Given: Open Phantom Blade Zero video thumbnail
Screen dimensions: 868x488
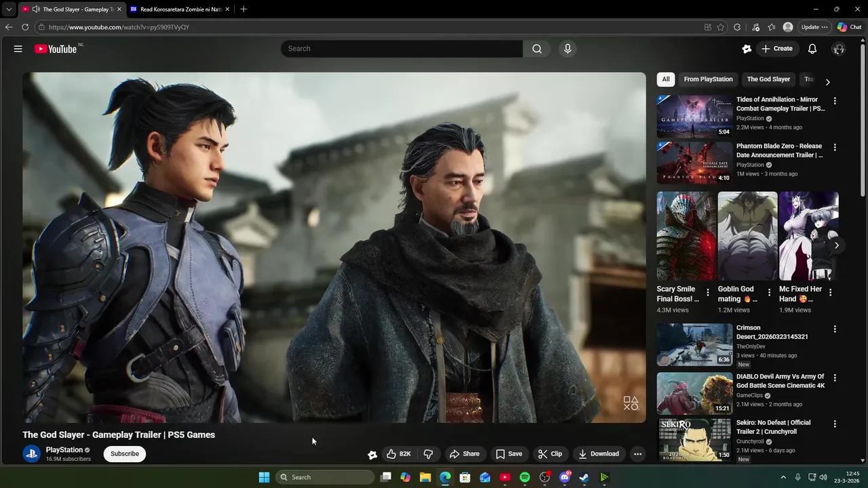Looking at the screenshot, I should click(694, 163).
